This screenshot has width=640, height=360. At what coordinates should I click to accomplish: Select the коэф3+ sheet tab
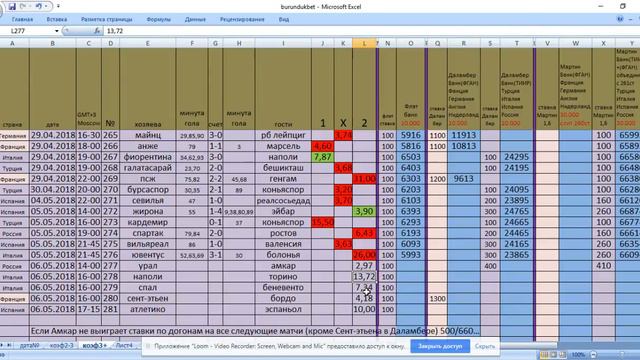pos(95,345)
